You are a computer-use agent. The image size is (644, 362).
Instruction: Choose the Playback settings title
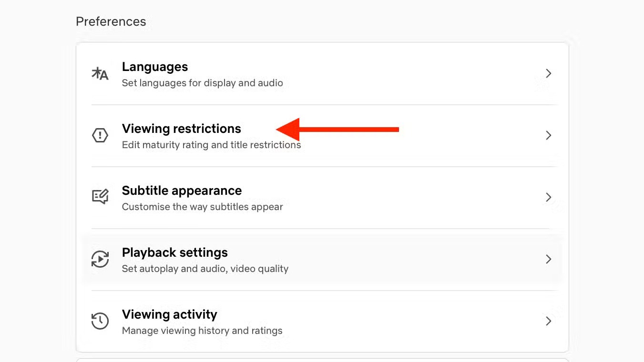pyautogui.click(x=175, y=252)
